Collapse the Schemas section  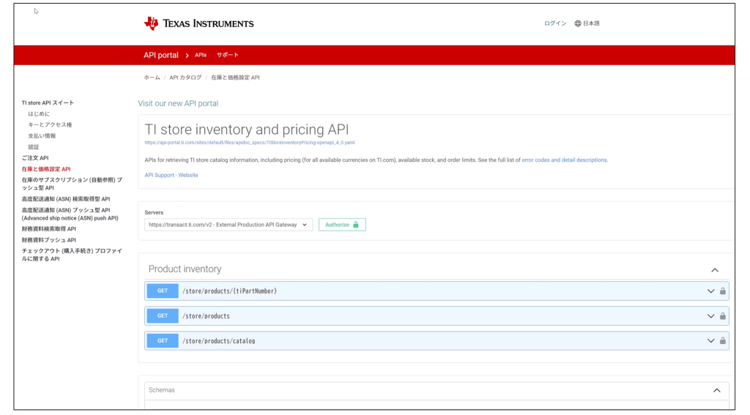coord(717,391)
